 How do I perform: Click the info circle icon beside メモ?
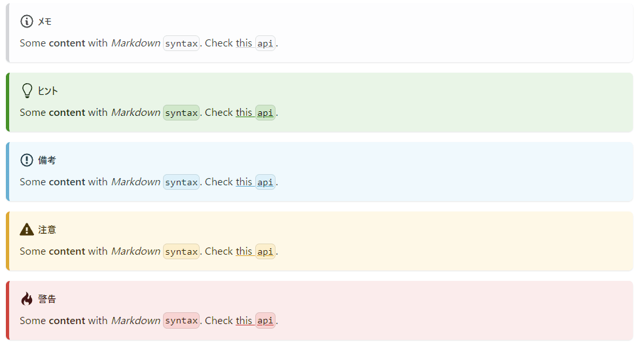(27, 22)
